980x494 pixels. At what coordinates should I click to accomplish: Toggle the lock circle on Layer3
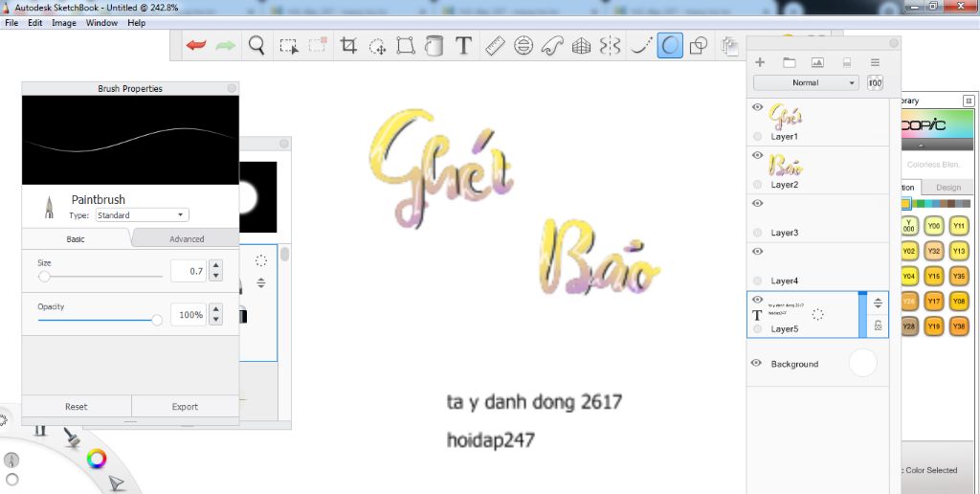(x=758, y=233)
